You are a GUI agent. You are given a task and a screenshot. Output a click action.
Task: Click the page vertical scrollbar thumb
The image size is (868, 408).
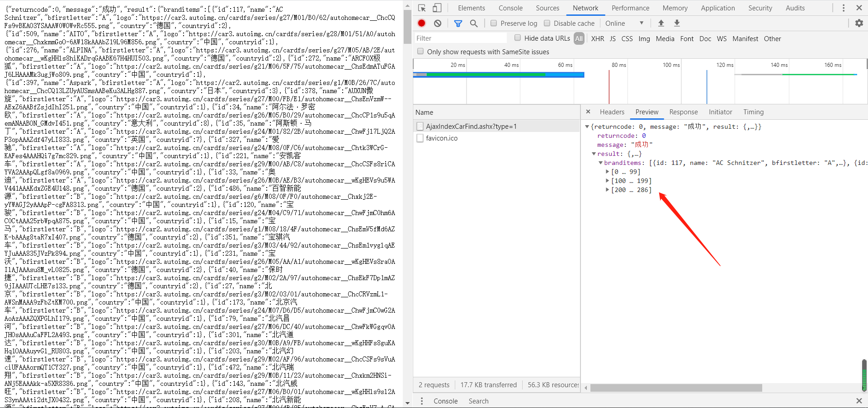click(x=407, y=27)
